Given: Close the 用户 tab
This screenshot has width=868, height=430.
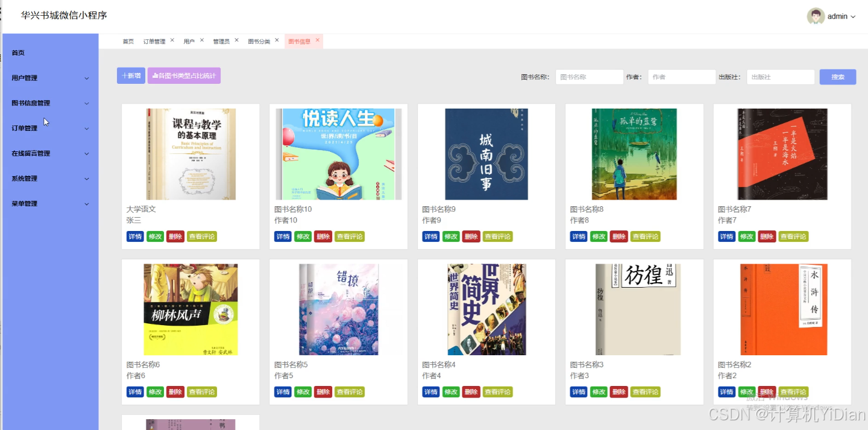Looking at the screenshot, I should coord(202,40).
